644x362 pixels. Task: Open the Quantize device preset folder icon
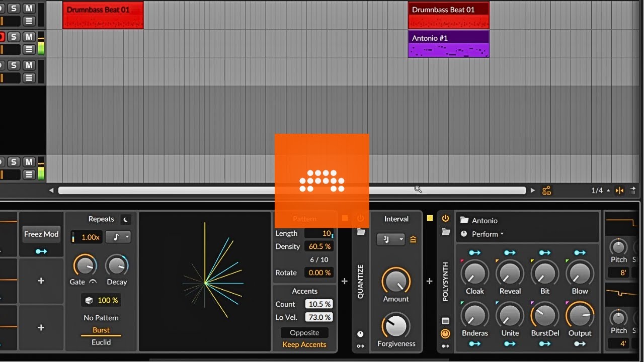tap(360, 232)
